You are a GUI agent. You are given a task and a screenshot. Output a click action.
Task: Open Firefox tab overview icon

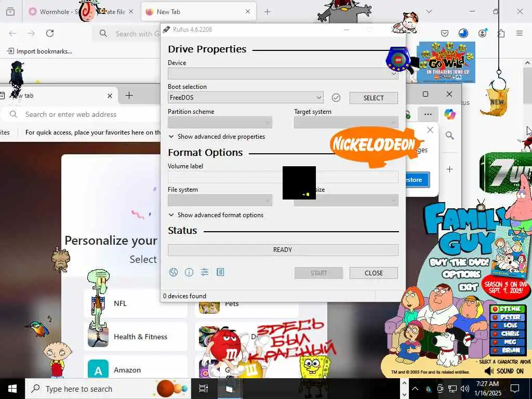click(10, 12)
